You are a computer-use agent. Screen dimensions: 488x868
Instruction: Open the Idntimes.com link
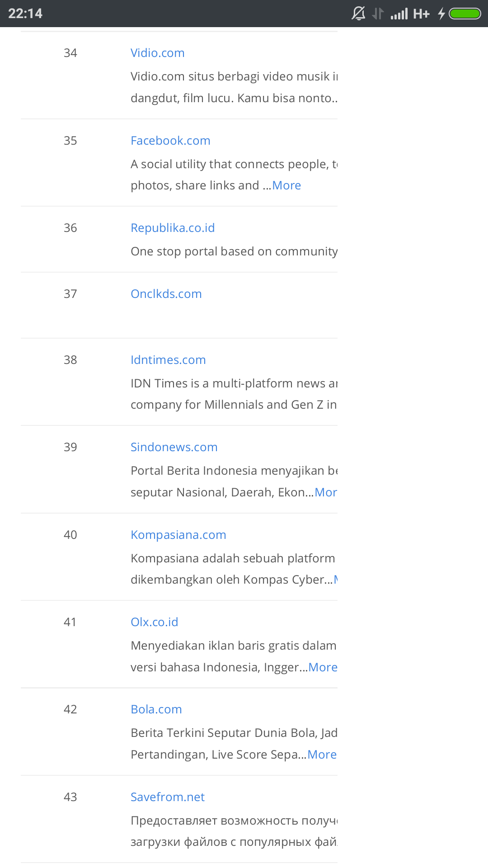[x=168, y=360]
